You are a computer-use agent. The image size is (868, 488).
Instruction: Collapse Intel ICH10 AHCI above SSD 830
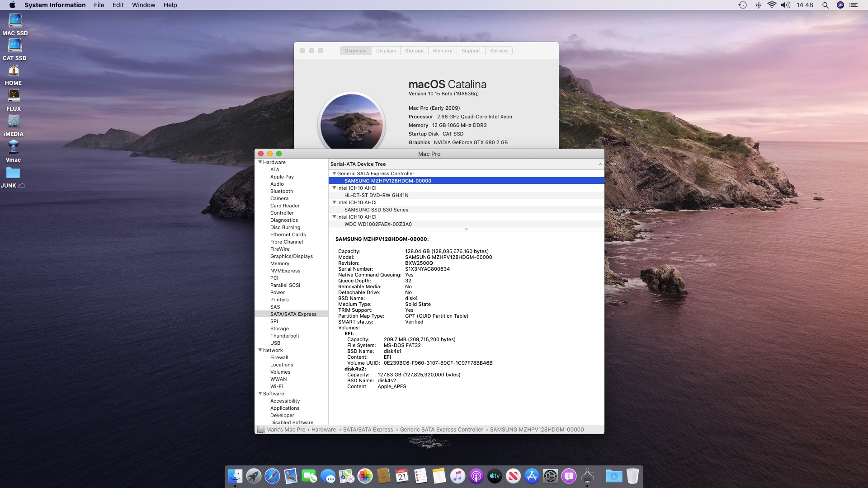click(x=334, y=202)
